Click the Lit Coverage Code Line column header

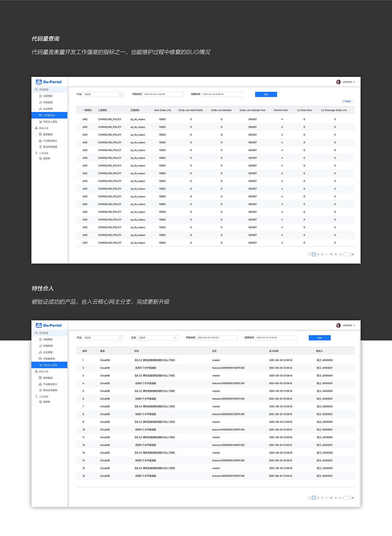(x=334, y=110)
